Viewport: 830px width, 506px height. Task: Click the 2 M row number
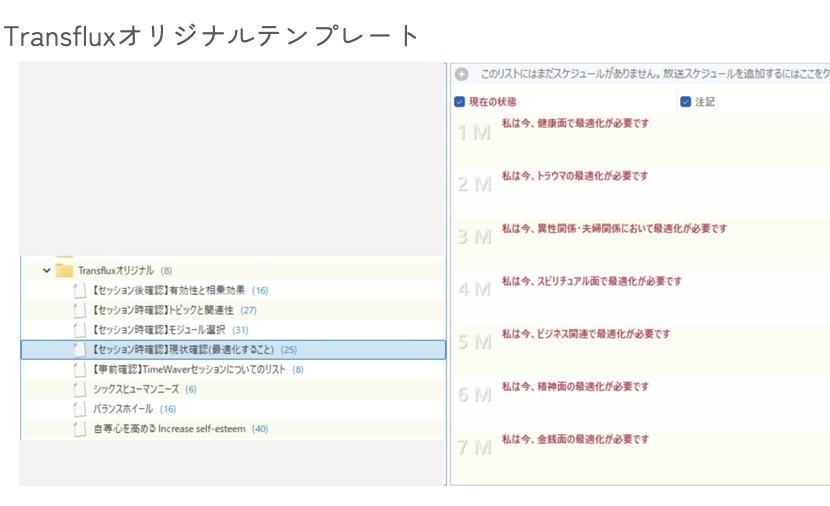click(474, 184)
